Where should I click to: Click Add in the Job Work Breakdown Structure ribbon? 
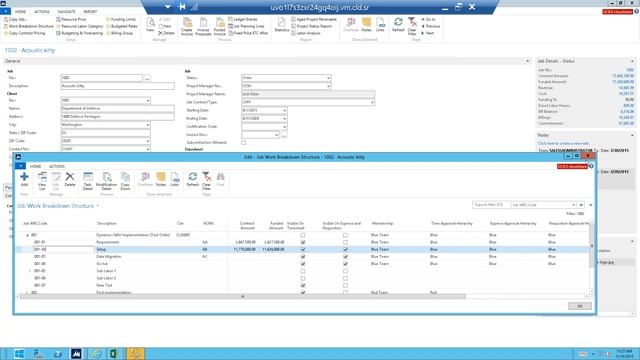click(x=24, y=179)
